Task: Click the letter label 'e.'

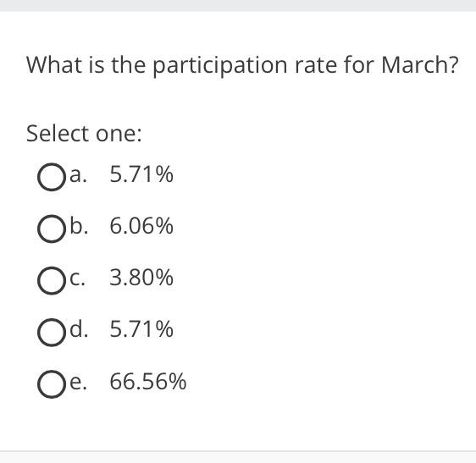Action: [x=78, y=383]
